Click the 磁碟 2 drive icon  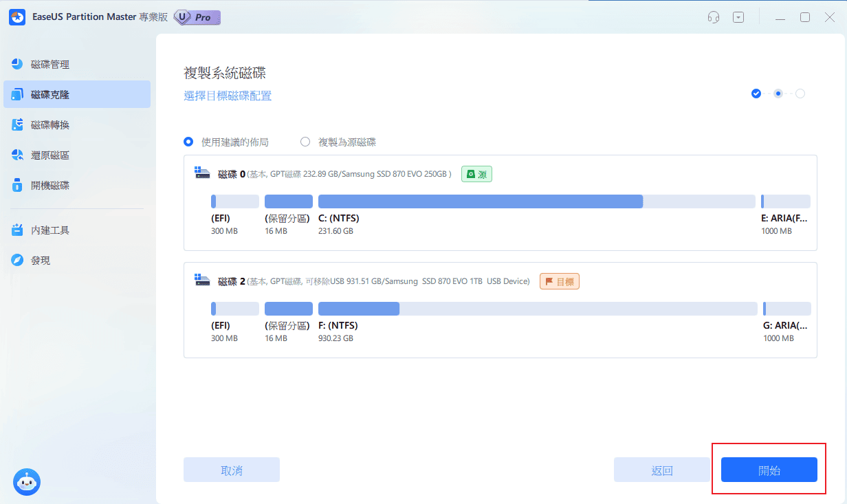point(202,281)
